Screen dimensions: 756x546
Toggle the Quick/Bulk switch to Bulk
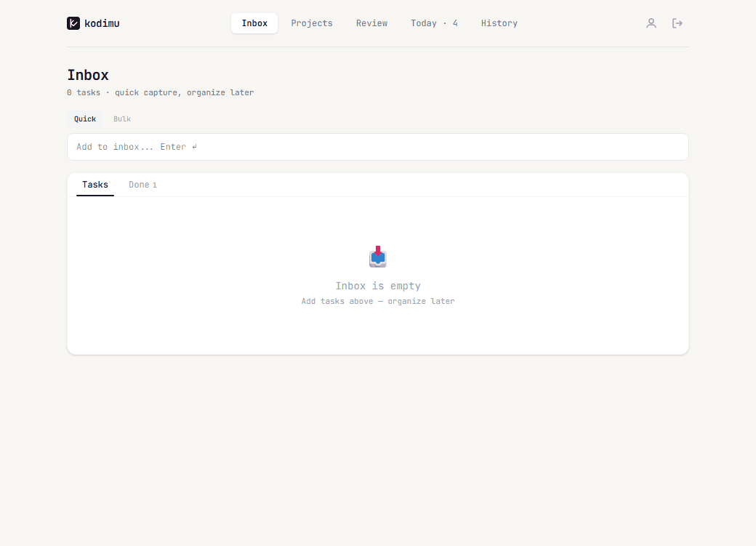tap(121, 119)
